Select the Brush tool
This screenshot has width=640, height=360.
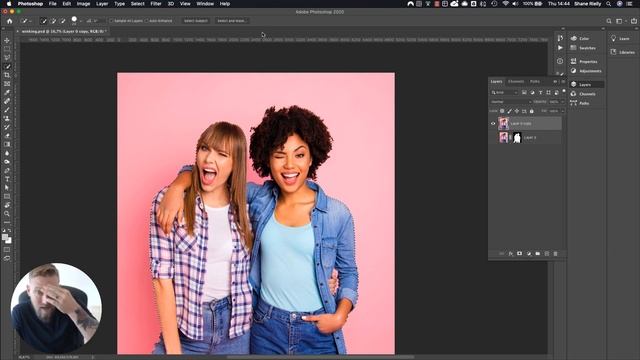coord(7,110)
